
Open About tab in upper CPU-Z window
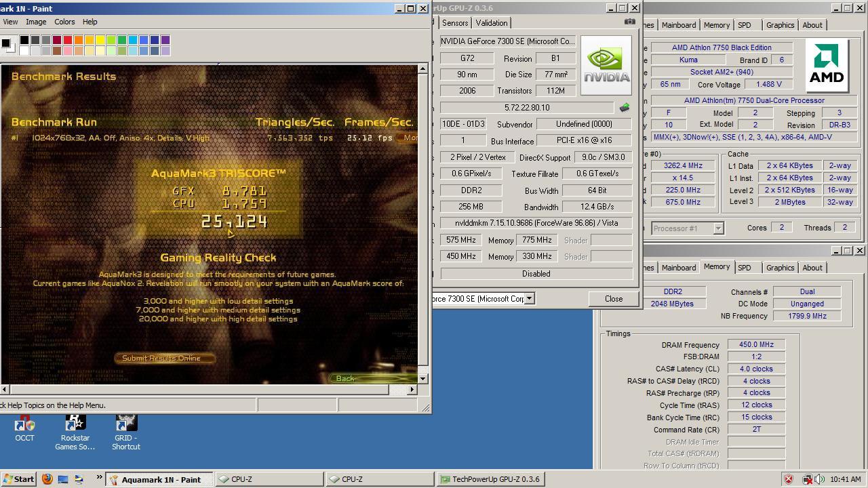point(812,25)
